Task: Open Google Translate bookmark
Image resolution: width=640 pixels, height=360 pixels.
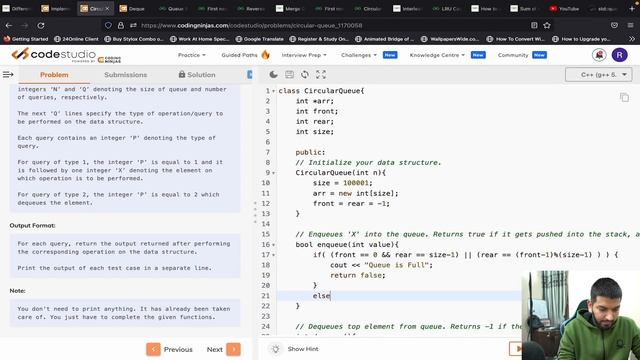Action: tap(260, 39)
